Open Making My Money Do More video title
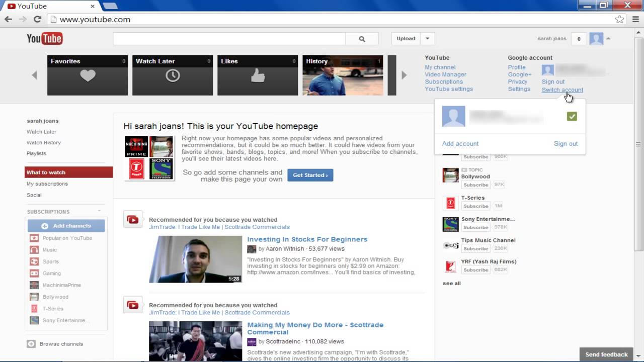 click(315, 328)
